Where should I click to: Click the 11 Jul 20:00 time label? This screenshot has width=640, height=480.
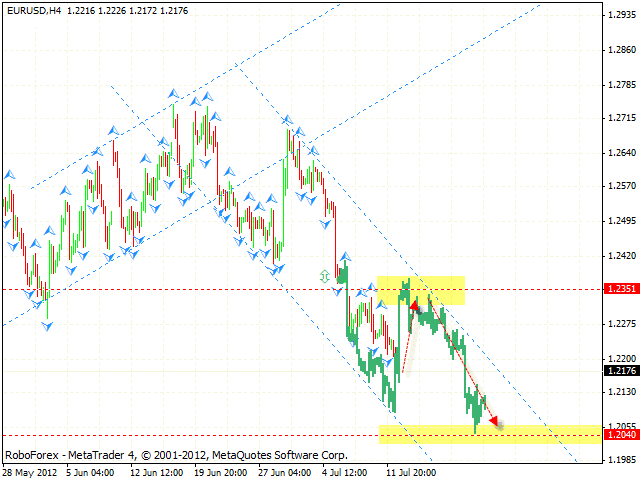tap(411, 473)
